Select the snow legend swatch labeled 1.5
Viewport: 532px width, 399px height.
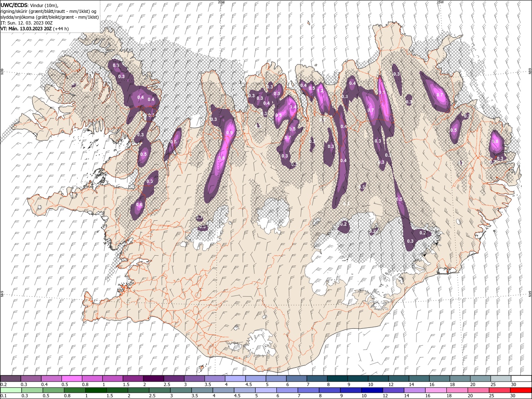click(133, 379)
